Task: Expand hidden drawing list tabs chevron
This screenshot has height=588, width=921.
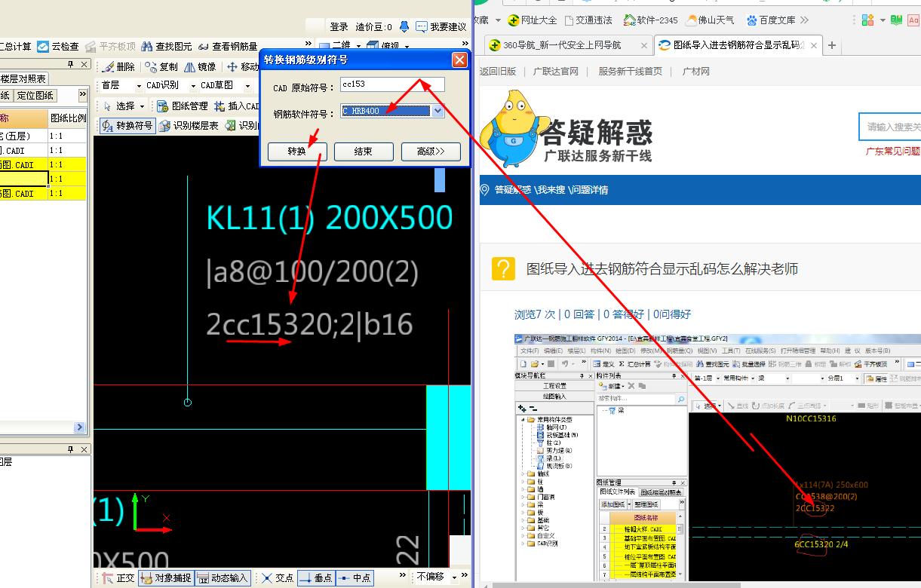Action: pyautogui.click(x=84, y=96)
